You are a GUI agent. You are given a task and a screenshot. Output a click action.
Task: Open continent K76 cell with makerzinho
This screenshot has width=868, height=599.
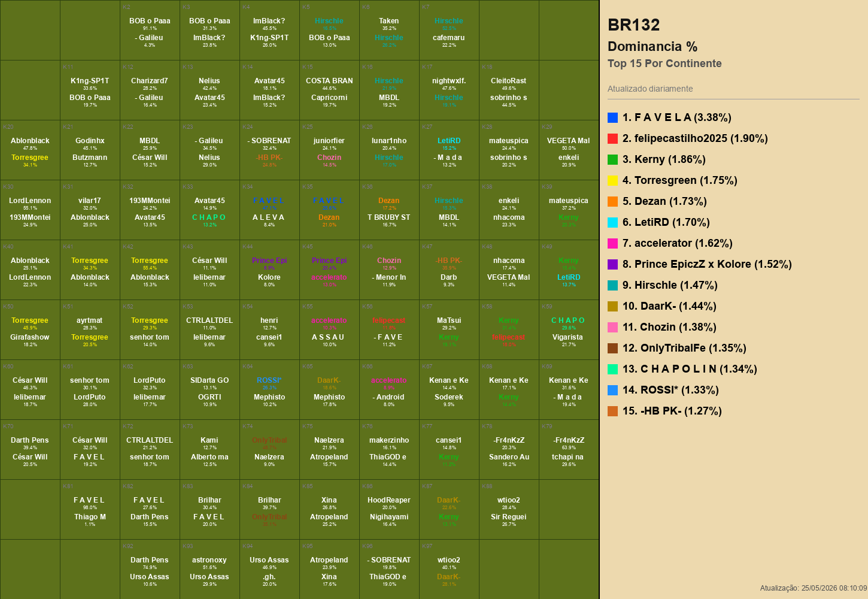[389, 449]
